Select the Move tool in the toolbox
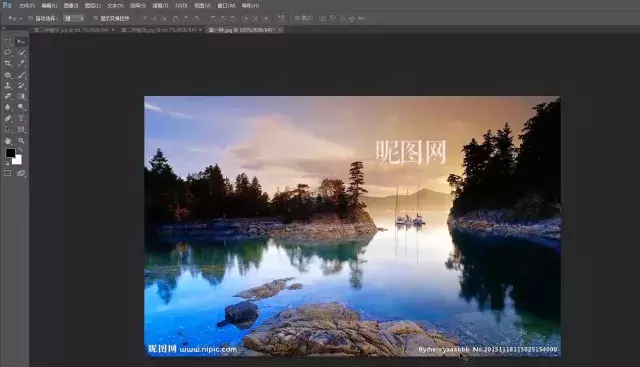640x367 pixels. pos(21,42)
